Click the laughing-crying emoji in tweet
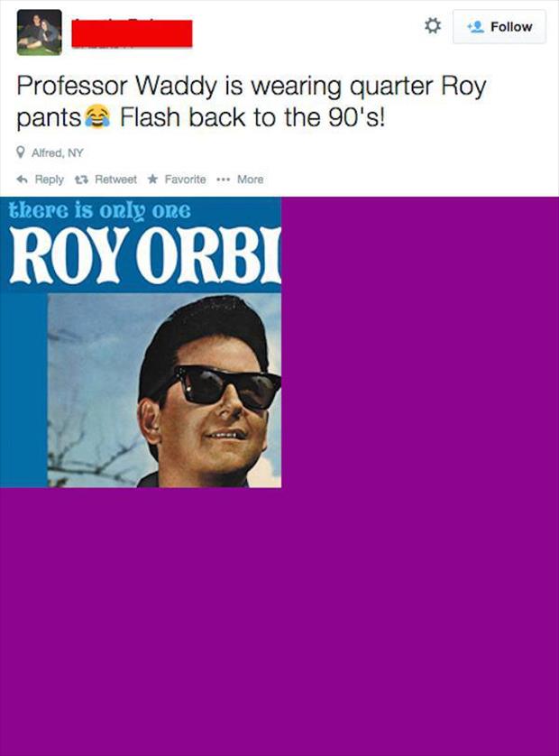Screen dimensions: 559x756 pos(97,116)
